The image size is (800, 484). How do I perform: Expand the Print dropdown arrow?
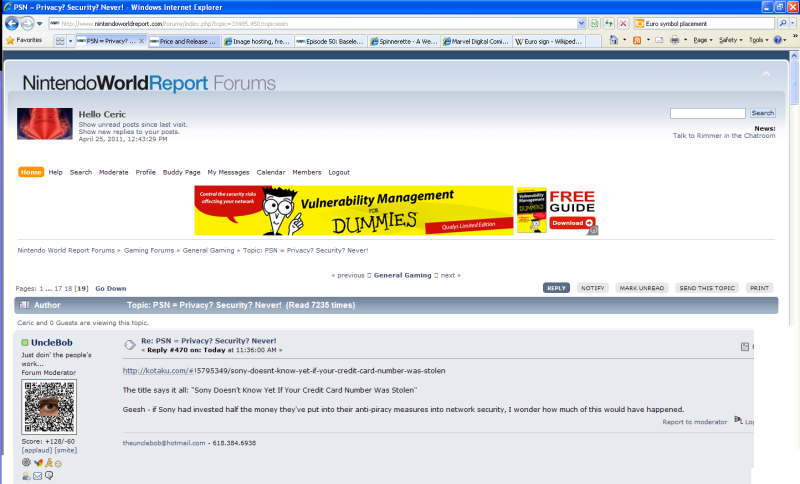pos(685,40)
